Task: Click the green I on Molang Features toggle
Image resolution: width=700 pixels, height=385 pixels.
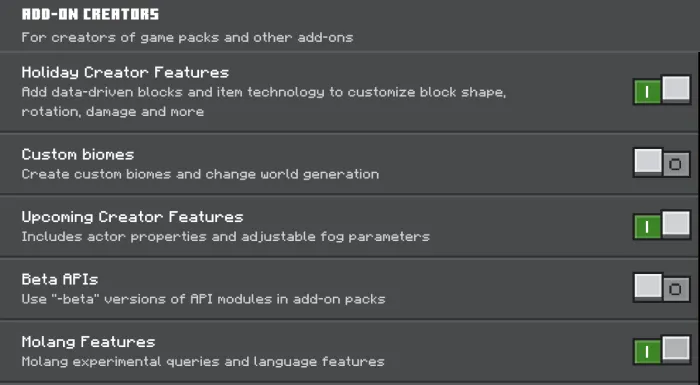Action: coord(647,353)
